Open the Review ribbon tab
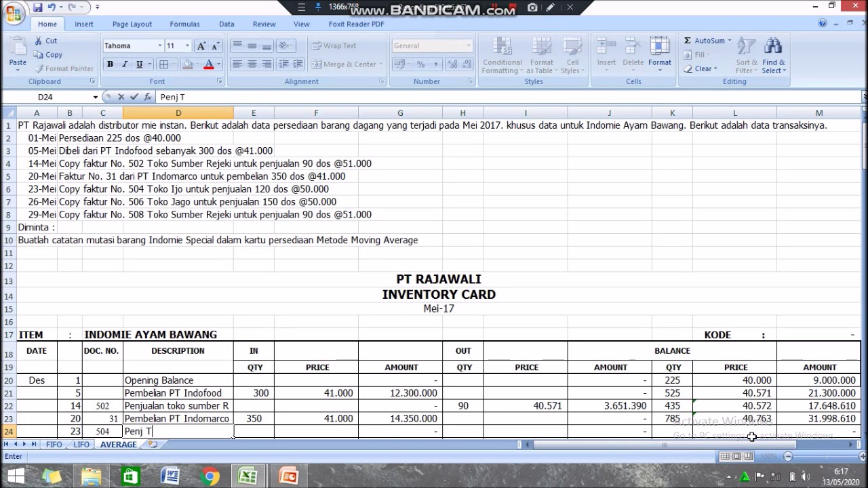868x488 pixels. pyautogui.click(x=264, y=24)
